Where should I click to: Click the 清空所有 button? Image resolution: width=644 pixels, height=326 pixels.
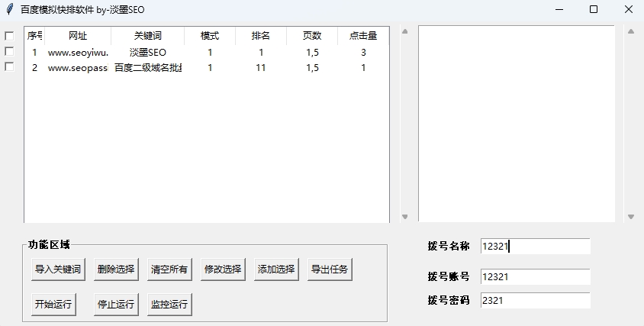point(169,270)
